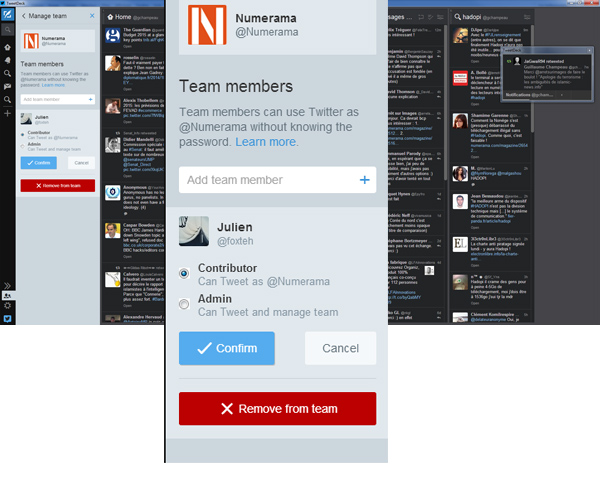Image resolution: width=600 pixels, height=488 pixels.
Task: Open the Learn more link in enlarged panel
Action: click(266, 142)
